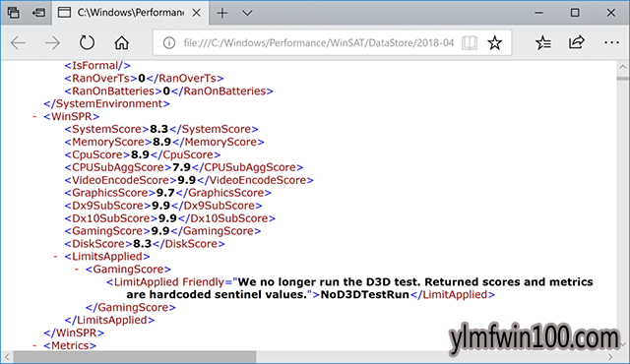View site information icon in address bar
The image size is (630, 364).
pyautogui.click(x=169, y=42)
